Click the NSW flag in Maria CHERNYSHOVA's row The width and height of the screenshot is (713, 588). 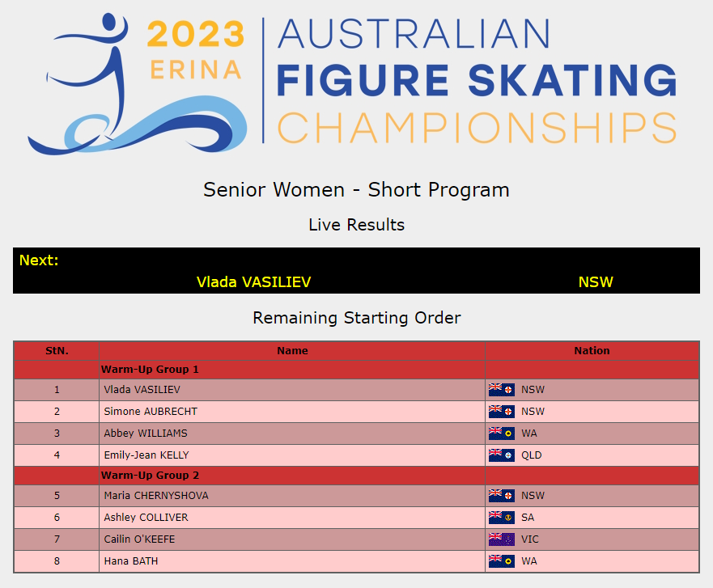[x=502, y=496]
